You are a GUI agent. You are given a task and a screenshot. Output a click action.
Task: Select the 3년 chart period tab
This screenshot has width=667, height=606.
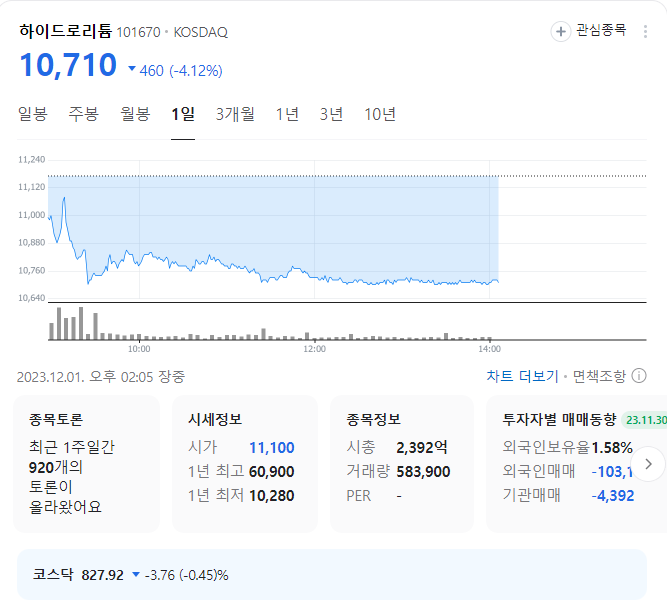click(331, 114)
